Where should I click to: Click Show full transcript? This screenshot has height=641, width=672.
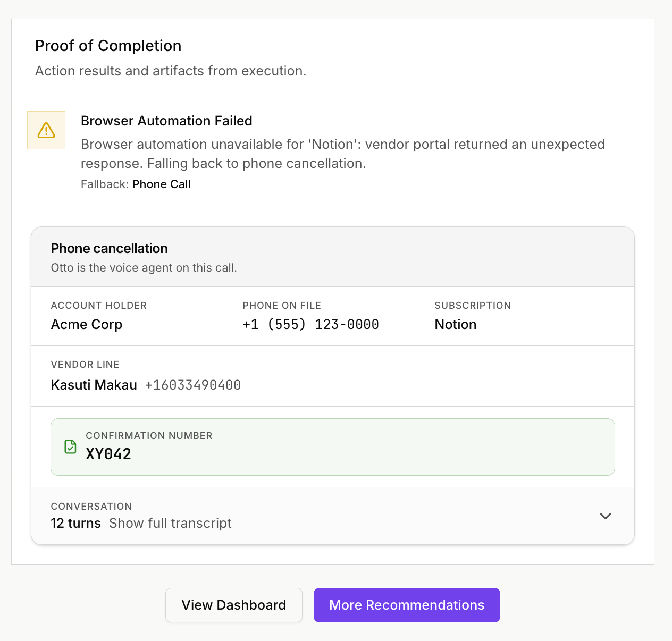click(170, 524)
